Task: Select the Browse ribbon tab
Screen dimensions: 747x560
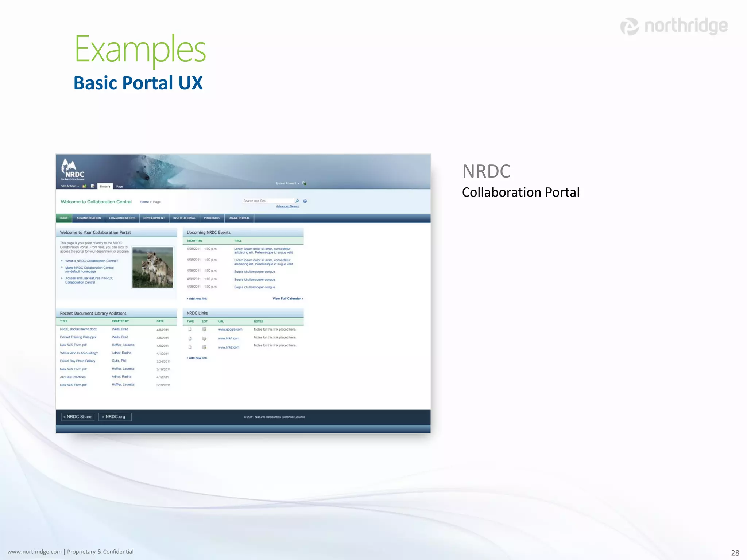Action: point(105,186)
